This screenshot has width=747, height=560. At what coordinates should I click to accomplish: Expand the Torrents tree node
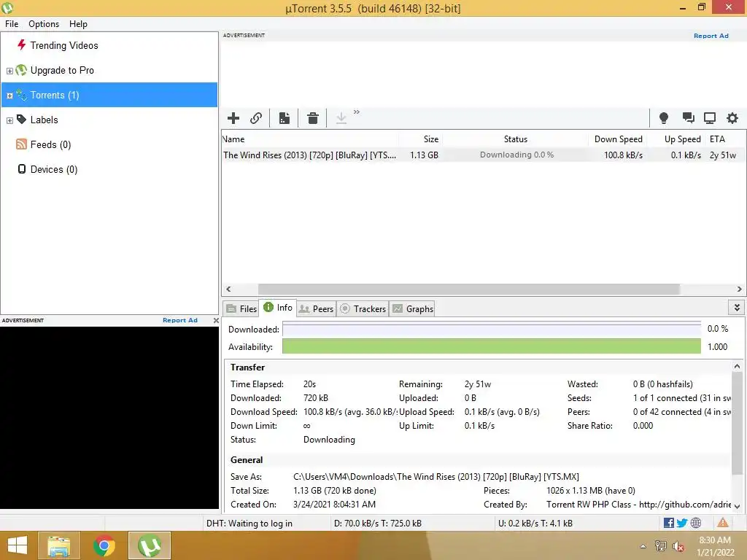9,96
